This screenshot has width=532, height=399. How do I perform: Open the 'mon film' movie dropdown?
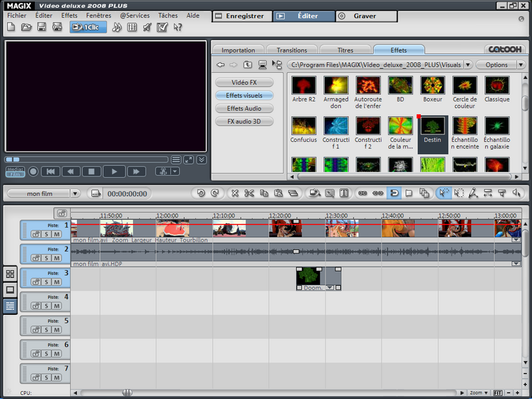(75, 193)
